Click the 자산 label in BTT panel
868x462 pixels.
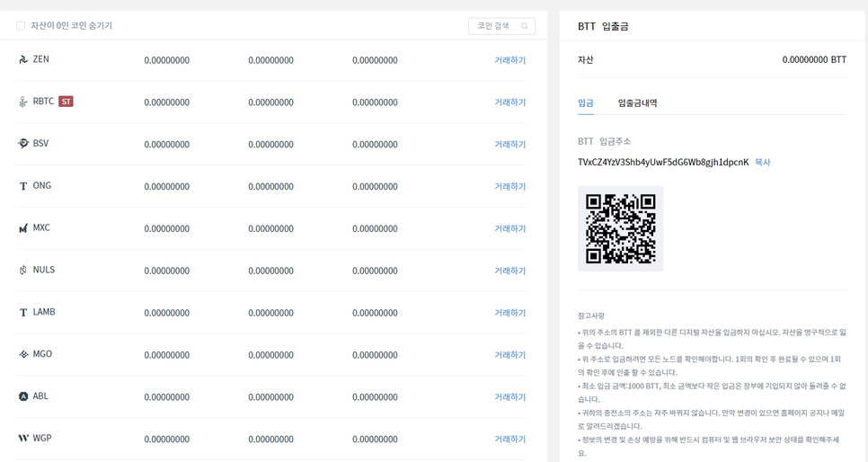coord(586,60)
